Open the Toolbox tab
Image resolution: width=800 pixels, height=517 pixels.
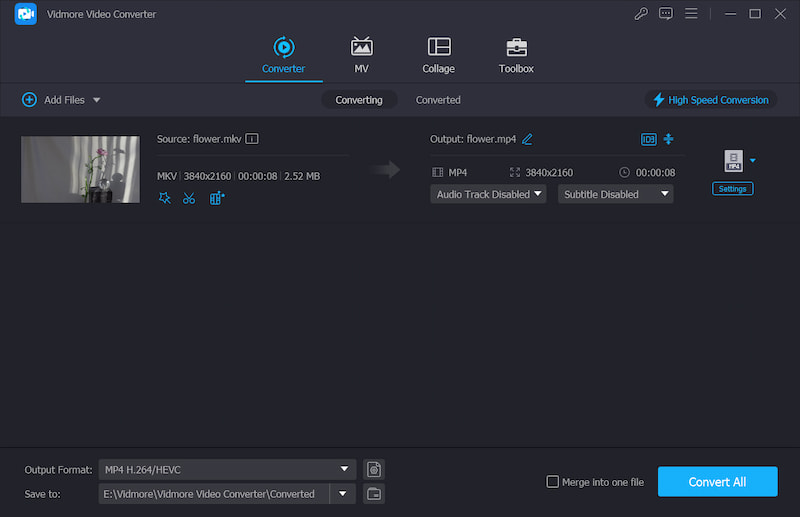pos(516,55)
